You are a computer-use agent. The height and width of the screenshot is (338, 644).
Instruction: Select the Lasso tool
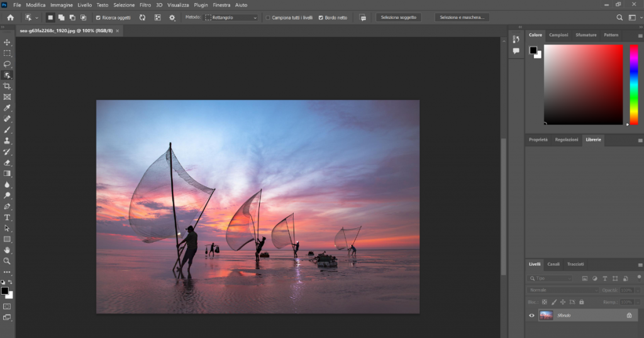[8, 64]
